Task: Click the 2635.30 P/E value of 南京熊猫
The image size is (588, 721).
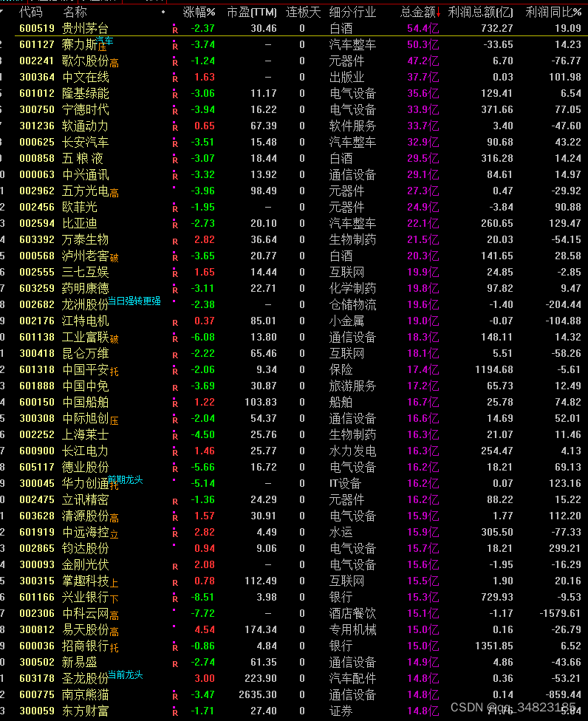Action: click(258, 695)
